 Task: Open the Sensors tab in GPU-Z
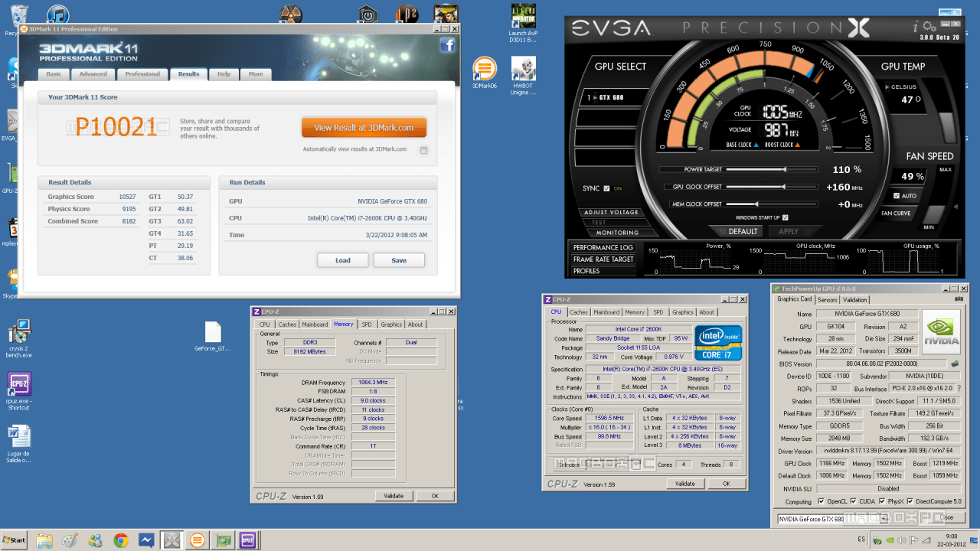[828, 300]
